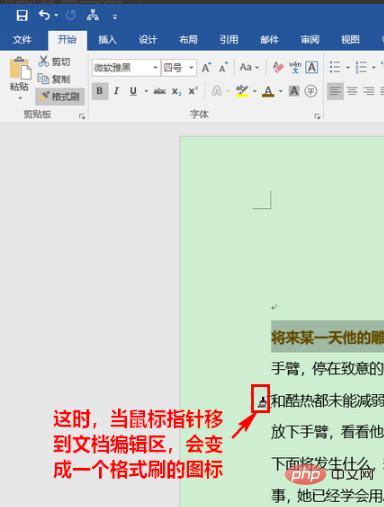384x507 pixels.
Task: Open the font size dropdown arrow
Action: pyautogui.click(x=191, y=68)
